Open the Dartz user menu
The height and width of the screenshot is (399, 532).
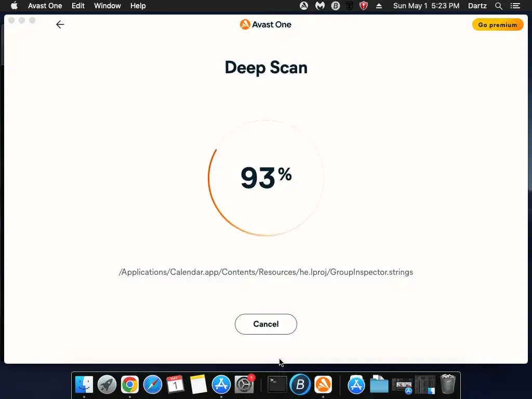477,6
